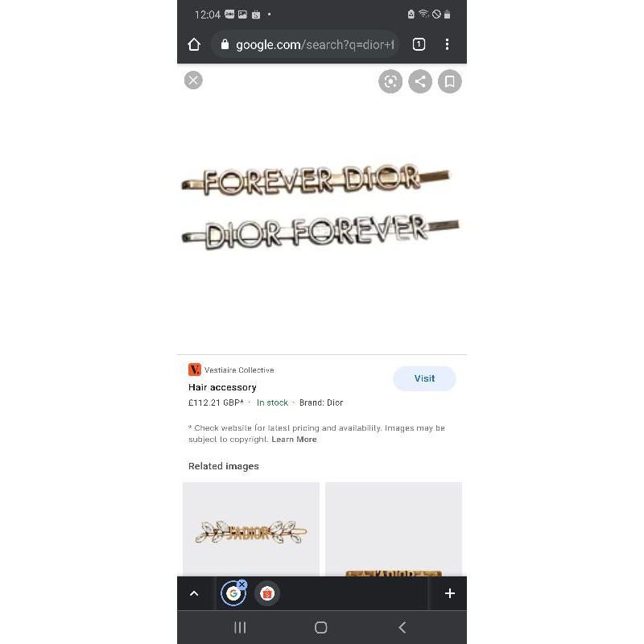This screenshot has height=644, width=644.
Task: Search this image with Google Lens icon
Action: point(390,81)
